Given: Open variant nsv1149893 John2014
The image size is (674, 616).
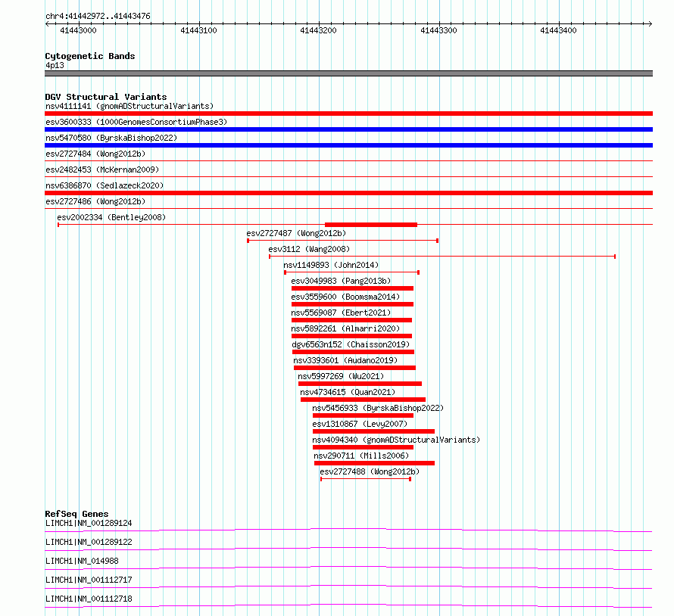Looking at the screenshot, I should point(331,265).
